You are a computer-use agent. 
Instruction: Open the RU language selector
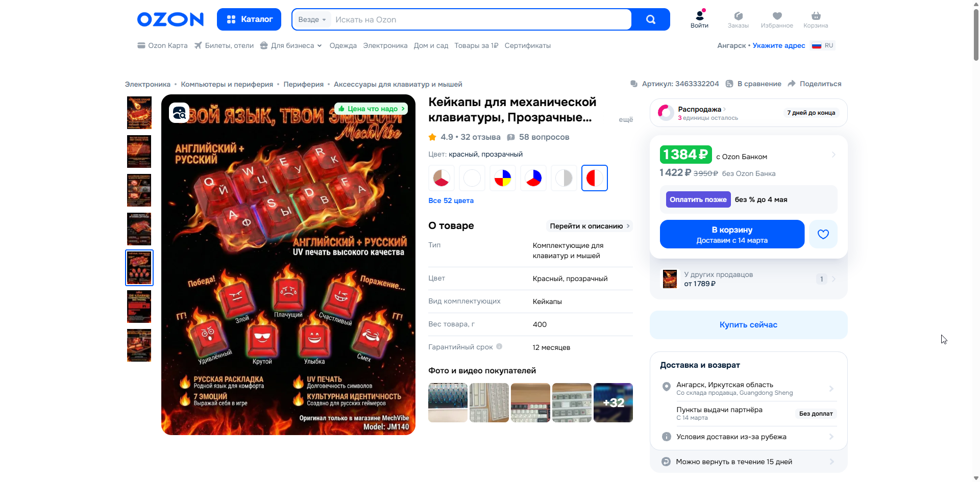[x=822, y=45]
